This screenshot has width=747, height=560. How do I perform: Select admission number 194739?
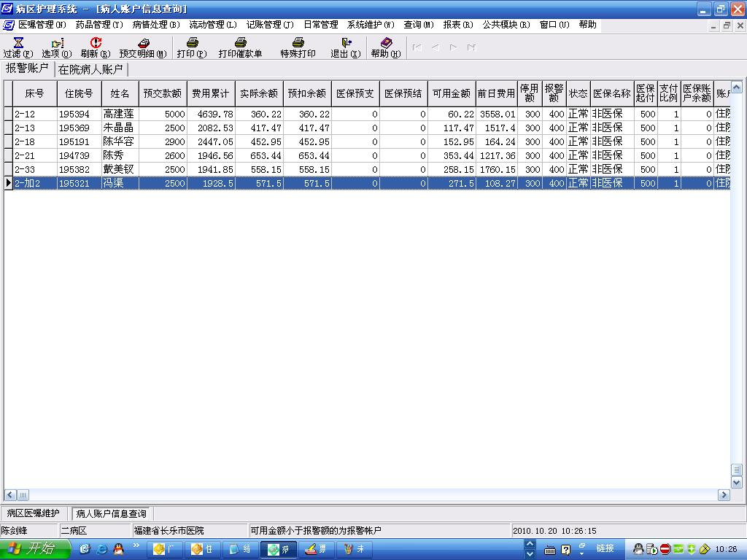79,155
